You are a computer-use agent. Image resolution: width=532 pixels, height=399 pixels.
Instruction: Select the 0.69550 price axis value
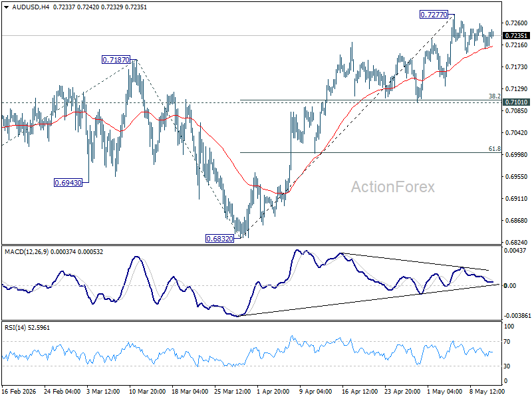click(x=517, y=176)
